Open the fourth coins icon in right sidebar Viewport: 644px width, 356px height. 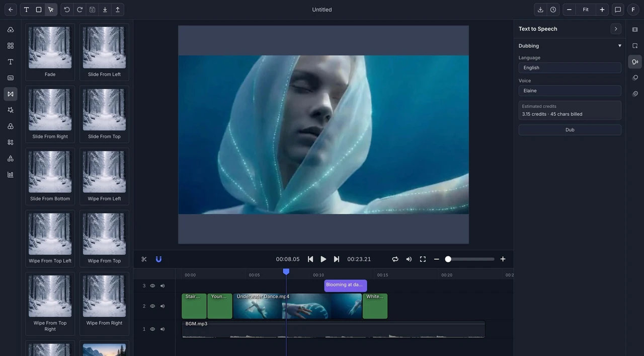click(x=635, y=78)
